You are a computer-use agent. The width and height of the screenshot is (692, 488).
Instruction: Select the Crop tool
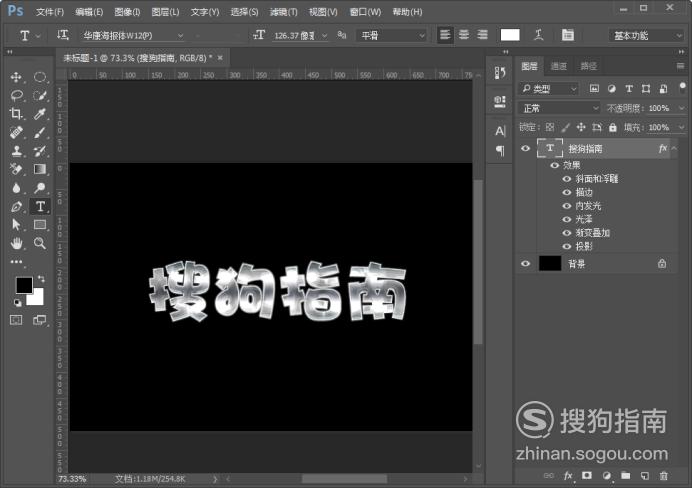[x=16, y=114]
